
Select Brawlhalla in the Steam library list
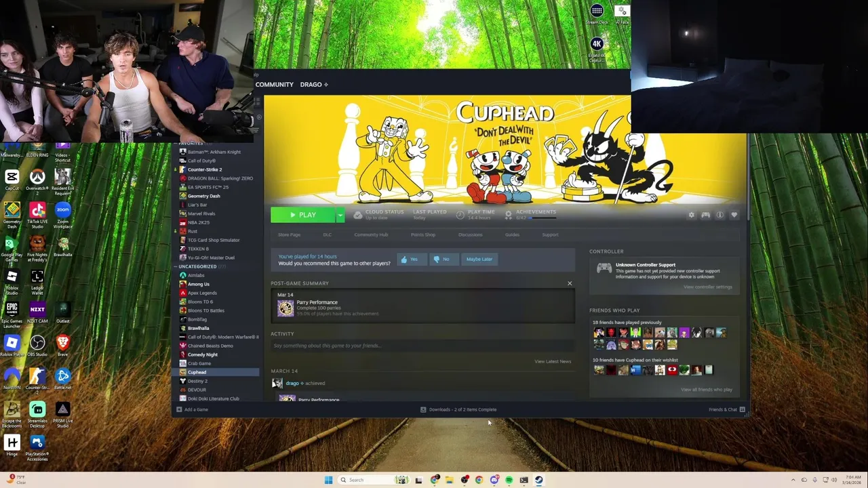198,328
